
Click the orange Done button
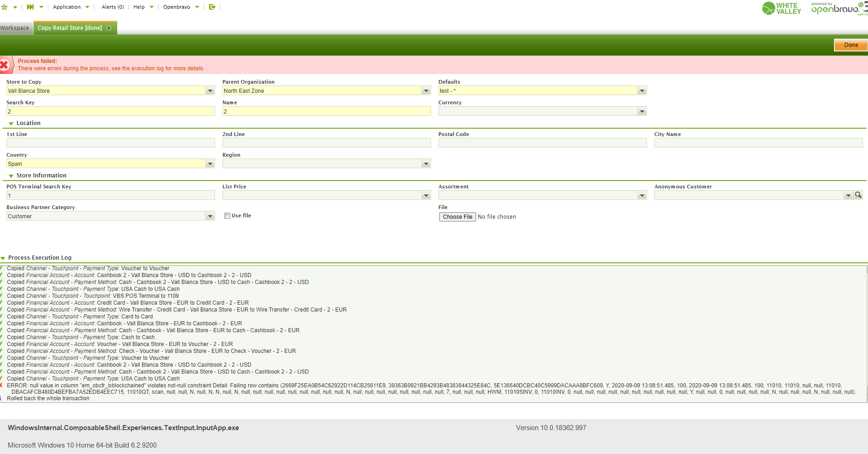851,45
